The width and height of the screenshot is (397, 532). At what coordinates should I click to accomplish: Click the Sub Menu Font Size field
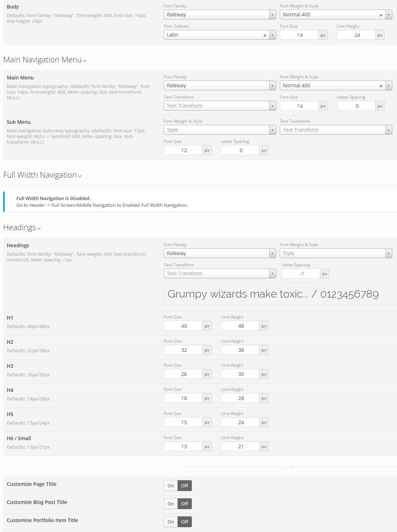click(184, 150)
